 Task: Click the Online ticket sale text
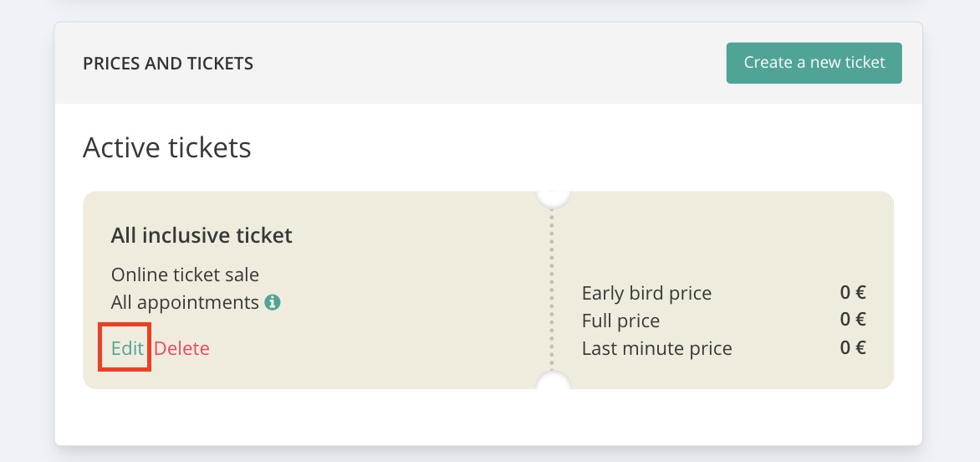tap(185, 275)
